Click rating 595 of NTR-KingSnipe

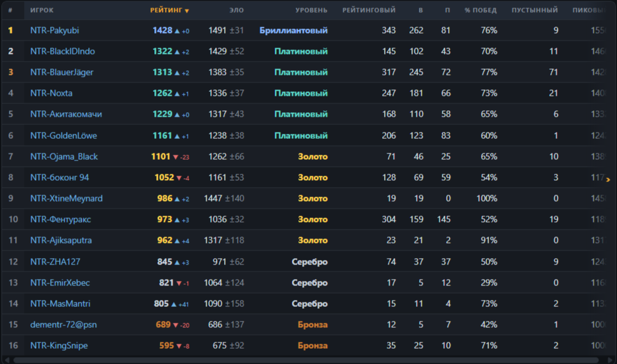pos(166,346)
